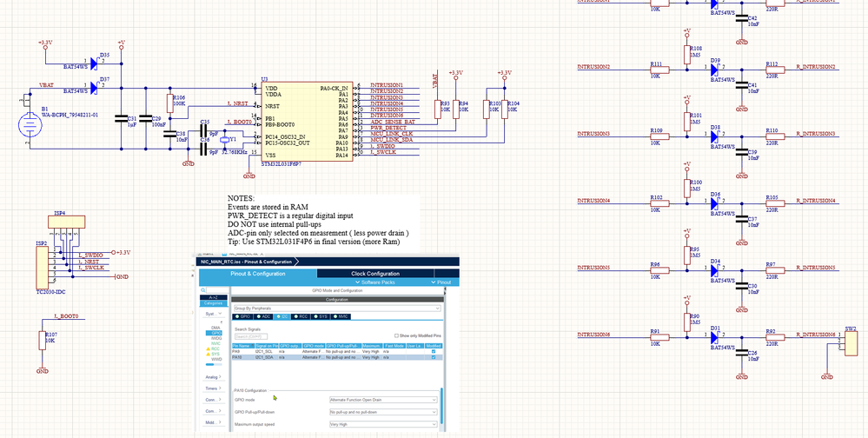Select the Y1 32.768KHz crystal symbol
868x438 pixels.
[x=224, y=141]
